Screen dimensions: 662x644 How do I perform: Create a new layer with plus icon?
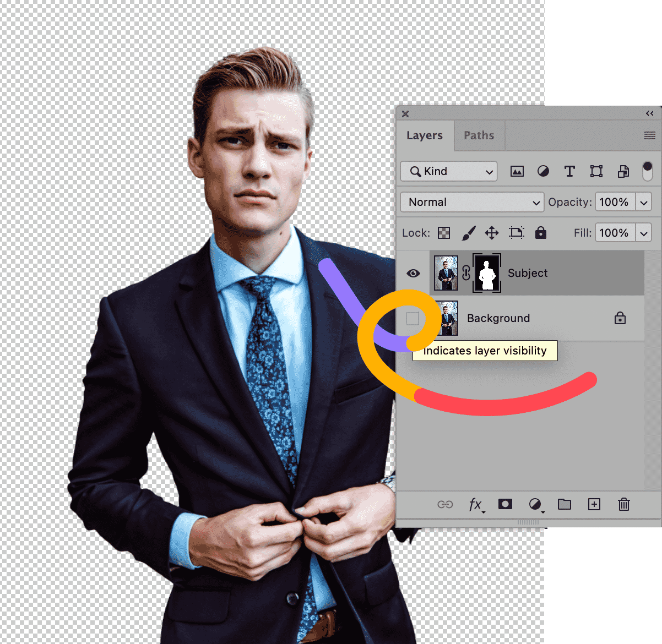[x=594, y=504]
